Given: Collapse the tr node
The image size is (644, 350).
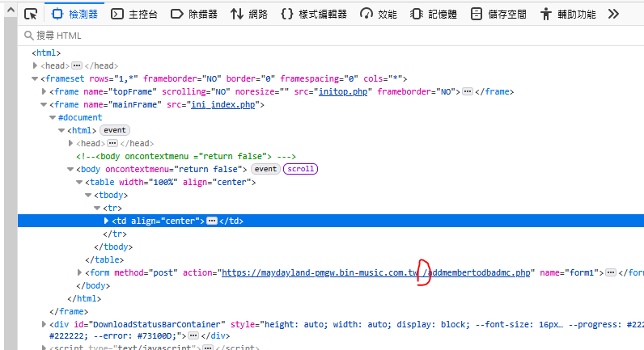Looking at the screenshot, I should coord(97,208).
